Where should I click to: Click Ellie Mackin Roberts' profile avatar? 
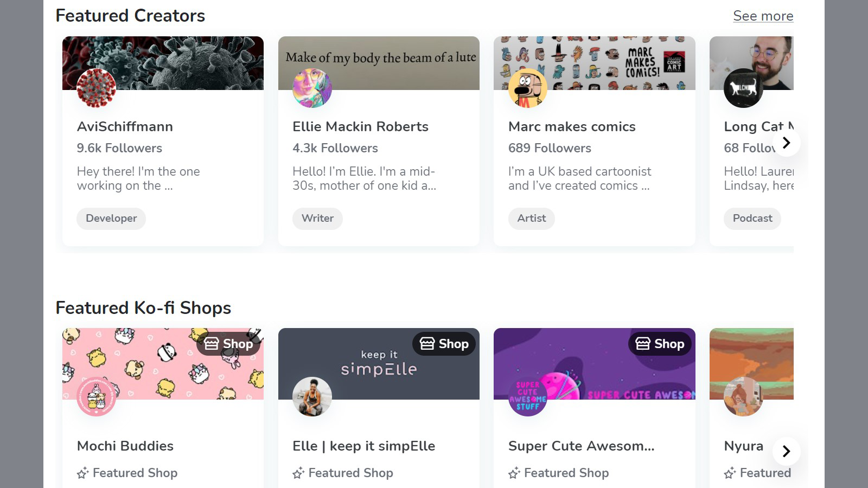point(312,88)
